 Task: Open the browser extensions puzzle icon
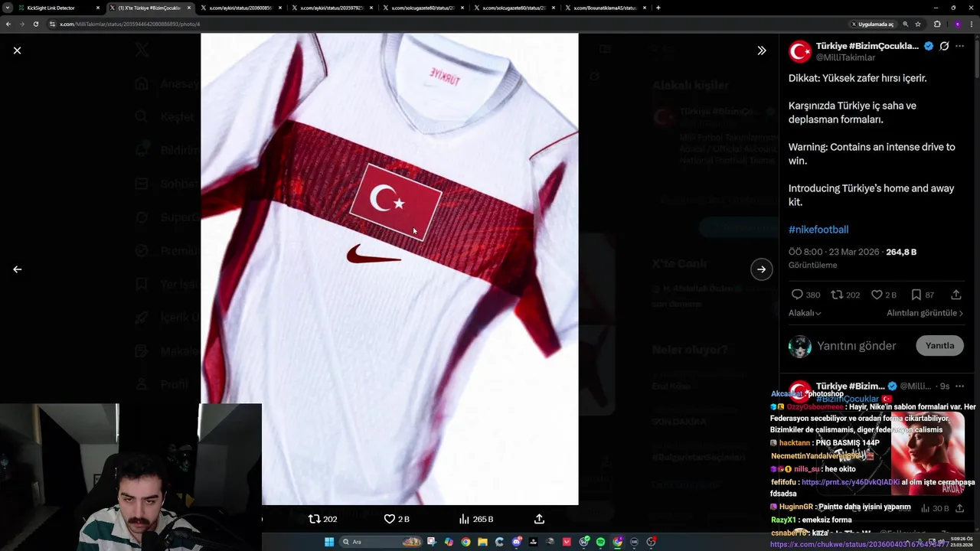coord(937,24)
